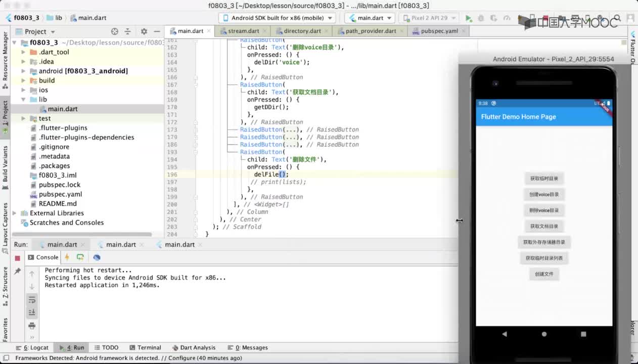The image size is (638, 364).
Task: Expand External Libraries node
Action: pos(14,213)
